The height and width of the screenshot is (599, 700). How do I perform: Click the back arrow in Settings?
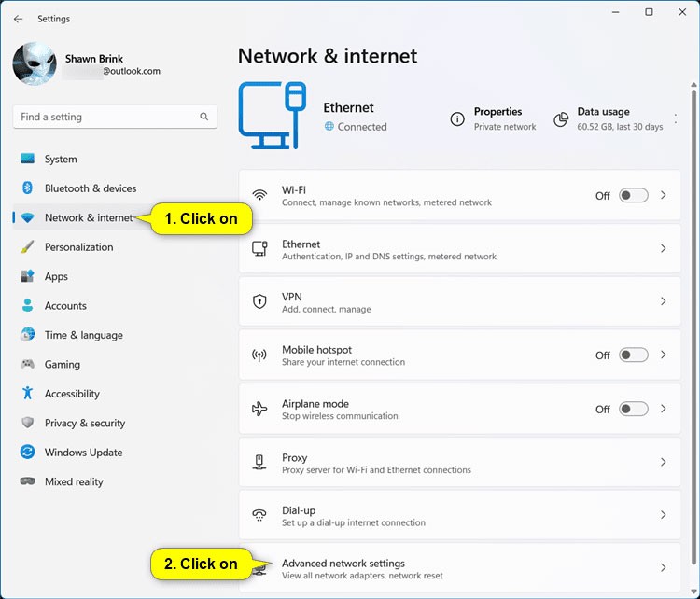coord(19,18)
